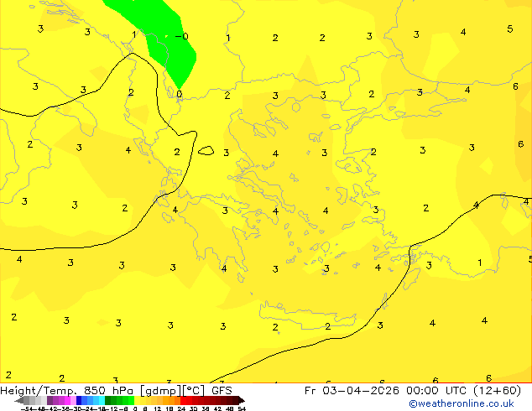
Task: Click the Fr 03-04-2026 date text
Action: (352, 390)
